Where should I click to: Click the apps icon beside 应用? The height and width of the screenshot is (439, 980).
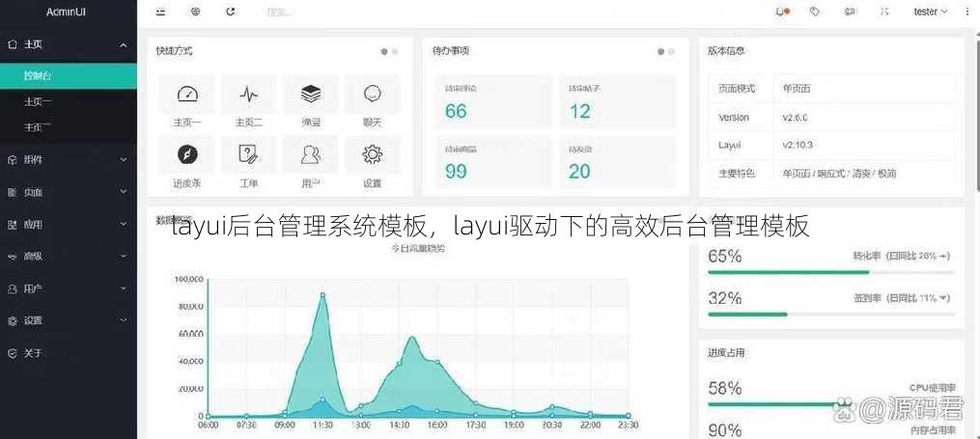[x=12, y=224]
